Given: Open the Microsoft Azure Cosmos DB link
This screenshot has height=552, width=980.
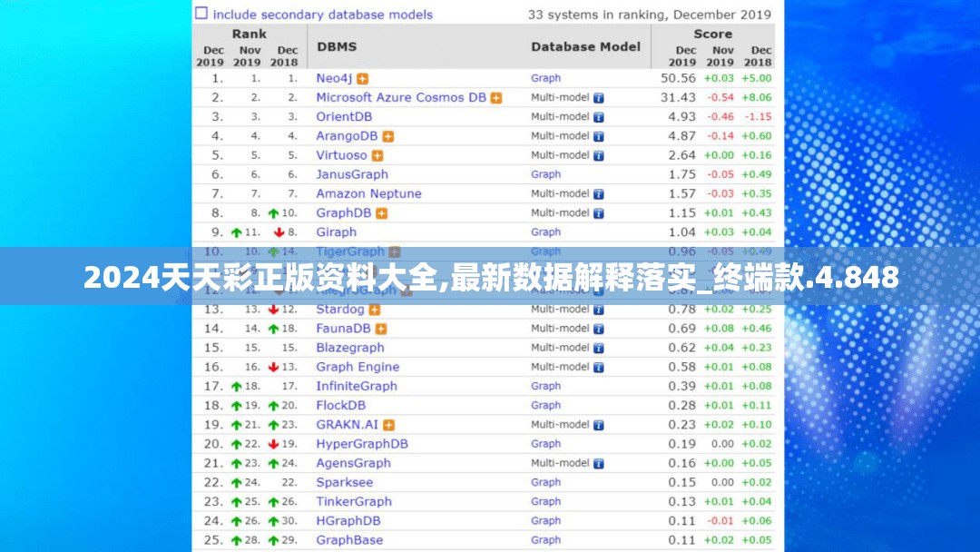Looking at the screenshot, I should pyautogui.click(x=401, y=97).
